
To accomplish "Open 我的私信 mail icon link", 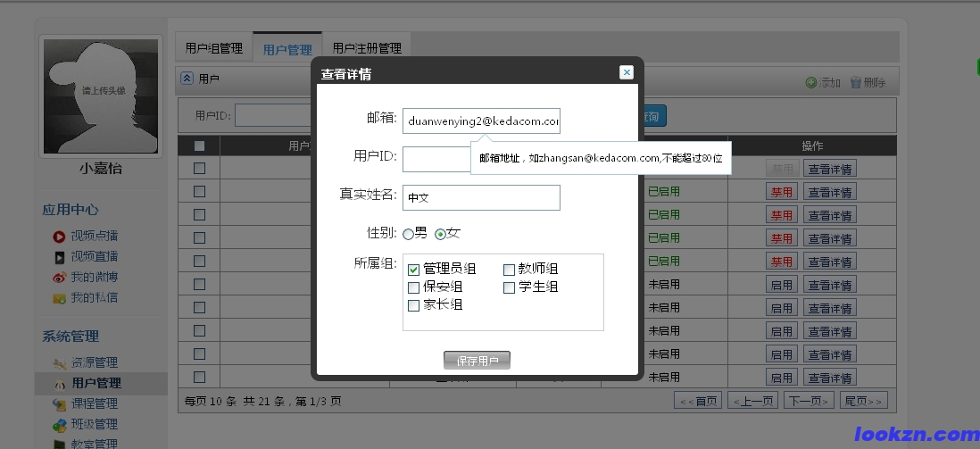I will (x=59, y=298).
